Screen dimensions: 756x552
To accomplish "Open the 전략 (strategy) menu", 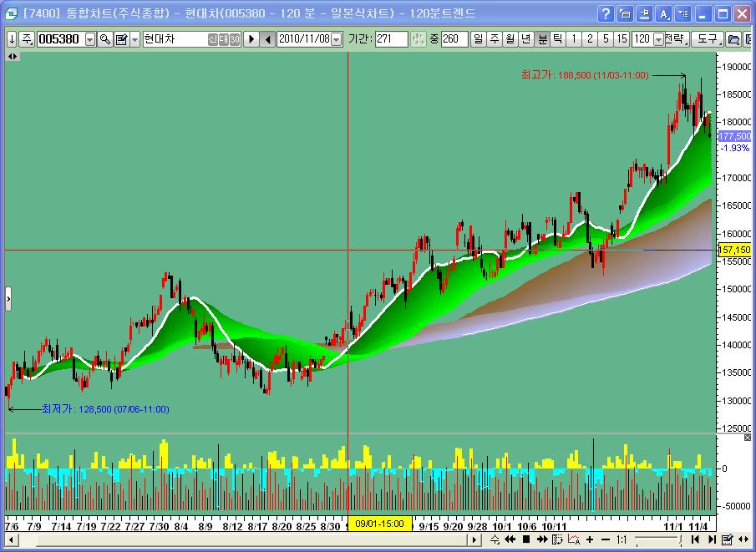I will [676, 39].
